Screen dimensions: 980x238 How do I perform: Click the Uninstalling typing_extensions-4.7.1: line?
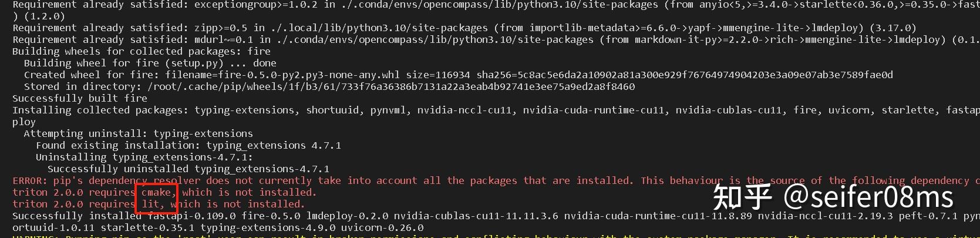pyautogui.click(x=144, y=157)
